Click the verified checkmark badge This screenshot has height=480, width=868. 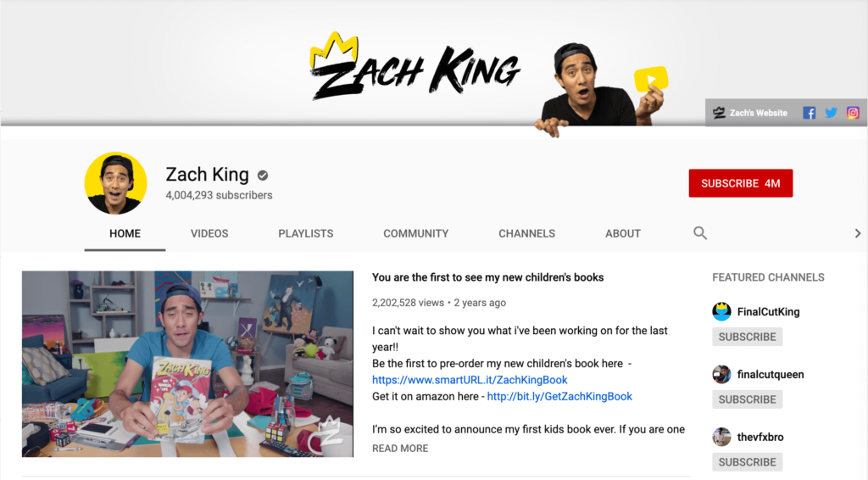[263, 176]
